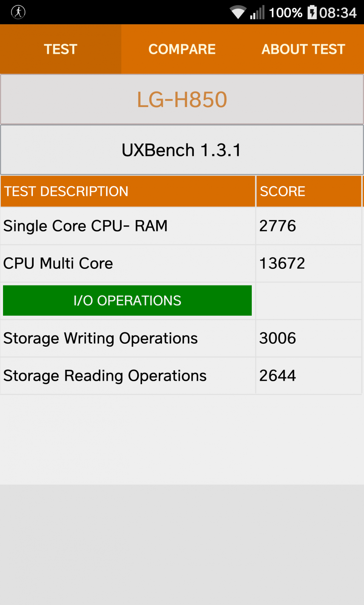Switch to the TEST tab
The image size is (364, 605).
click(61, 49)
